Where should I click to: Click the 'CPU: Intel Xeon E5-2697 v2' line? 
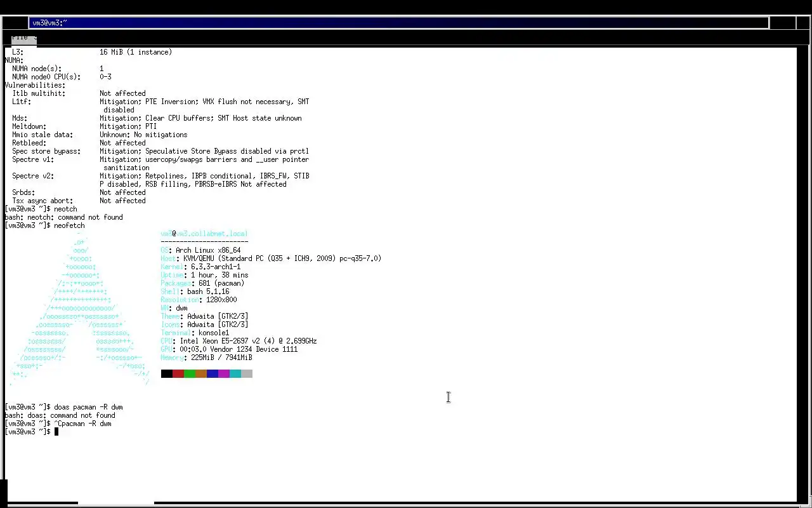pyautogui.click(x=239, y=341)
